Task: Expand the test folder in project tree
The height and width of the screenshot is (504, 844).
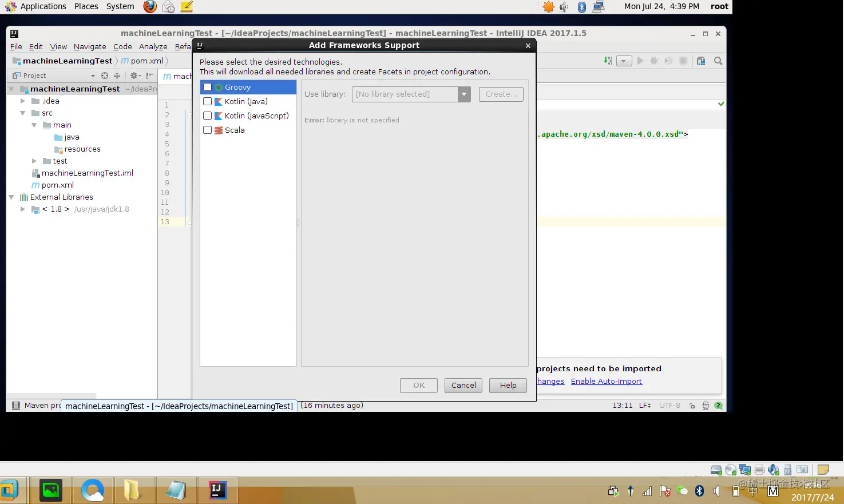Action: point(34,161)
